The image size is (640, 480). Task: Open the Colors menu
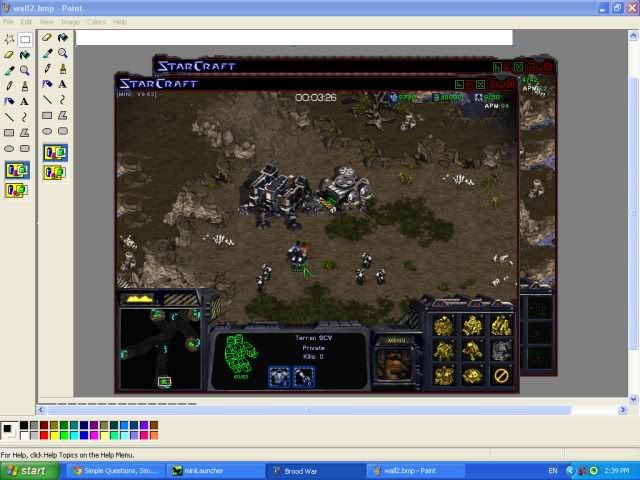[x=96, y=21]
